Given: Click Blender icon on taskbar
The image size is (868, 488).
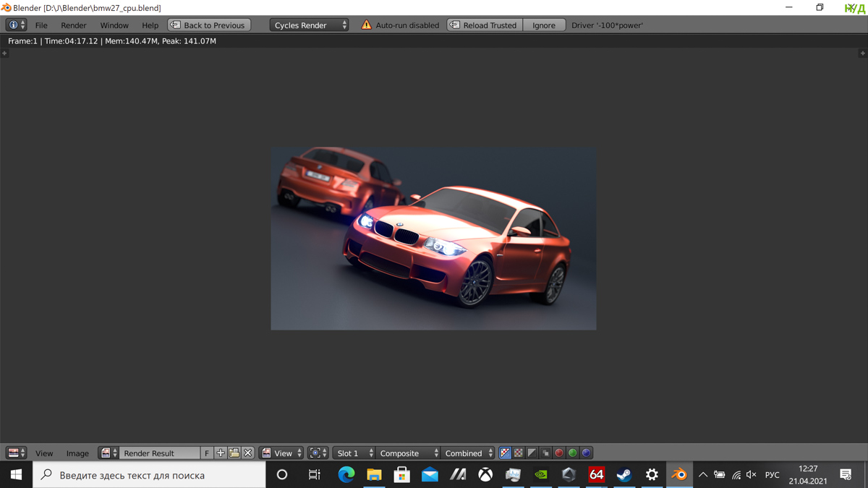Looking at the screenshot, I should pos(679,475).
